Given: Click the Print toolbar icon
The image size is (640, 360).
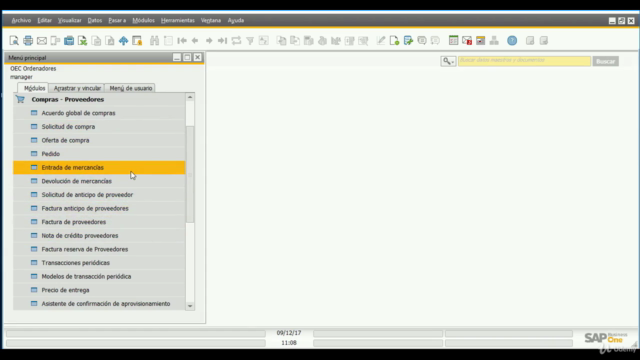Looking at the screenshot, I should point(28,40).
